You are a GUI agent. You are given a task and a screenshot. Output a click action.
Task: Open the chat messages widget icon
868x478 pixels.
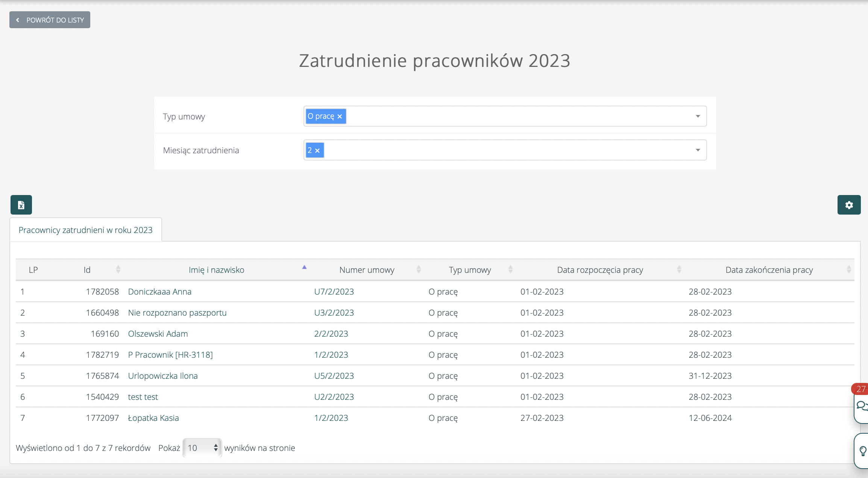point(861,406)
